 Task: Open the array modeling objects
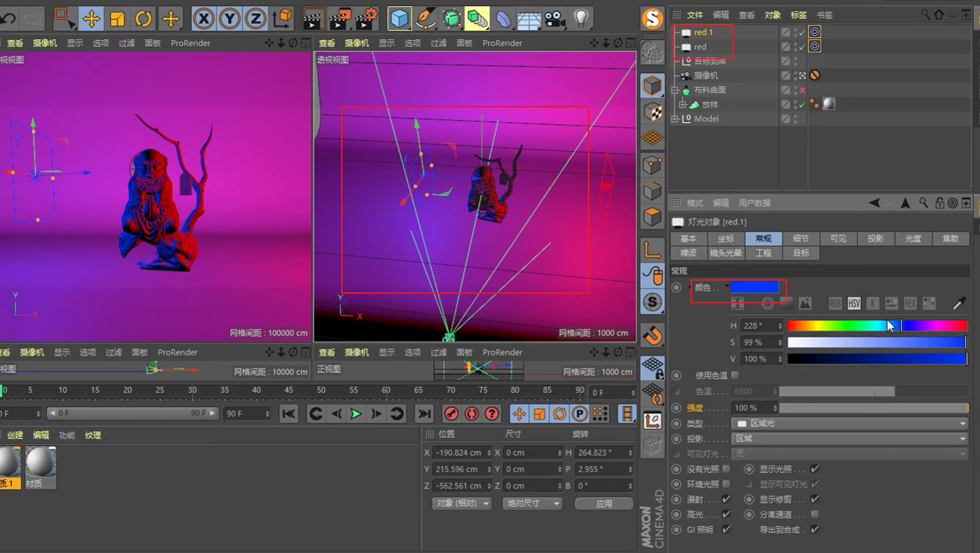477,19
